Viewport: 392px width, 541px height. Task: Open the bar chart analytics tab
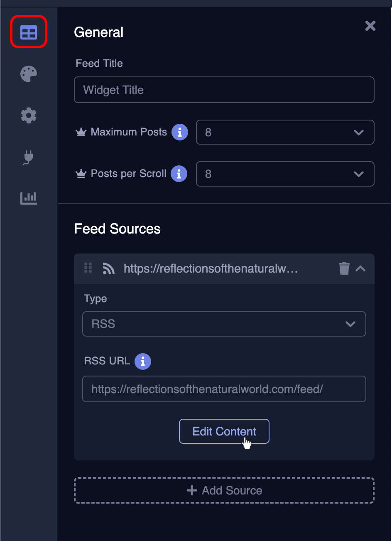29,198
